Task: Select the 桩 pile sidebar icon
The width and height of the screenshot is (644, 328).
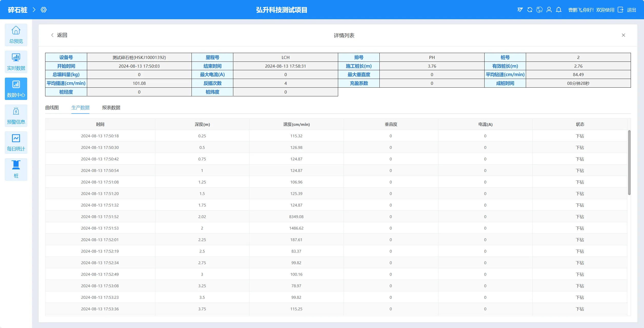Action: [16, 169]
